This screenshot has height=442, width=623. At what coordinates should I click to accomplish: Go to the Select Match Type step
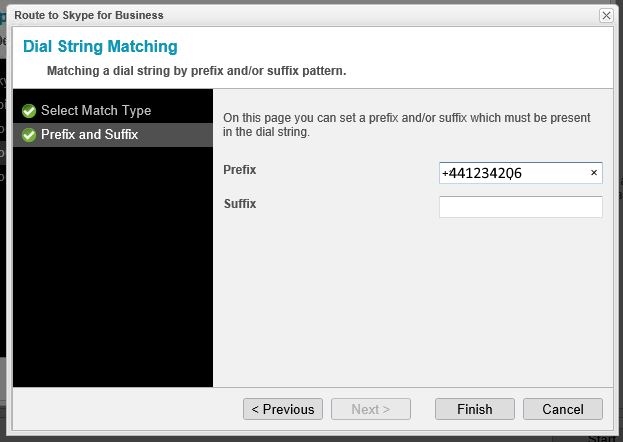95,111
